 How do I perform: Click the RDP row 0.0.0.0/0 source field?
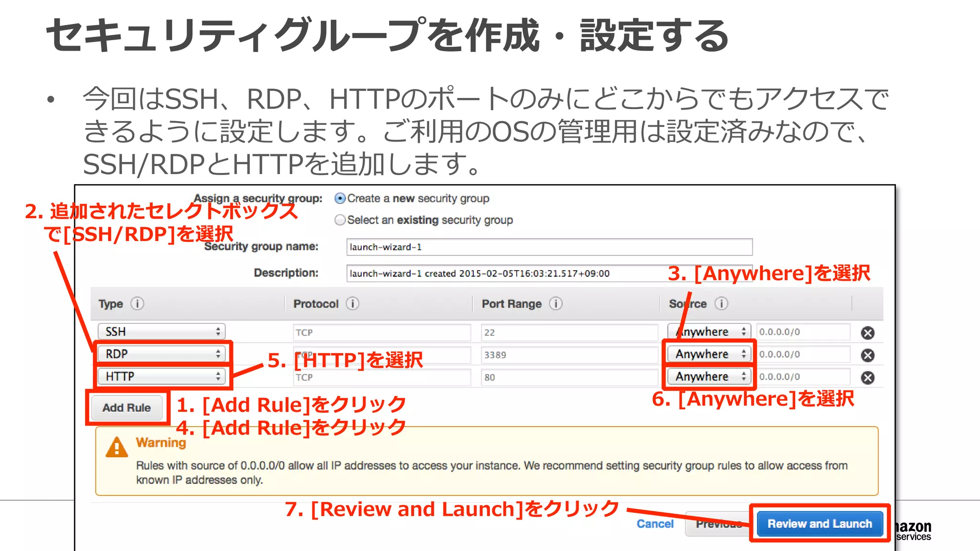pos(803,354)
